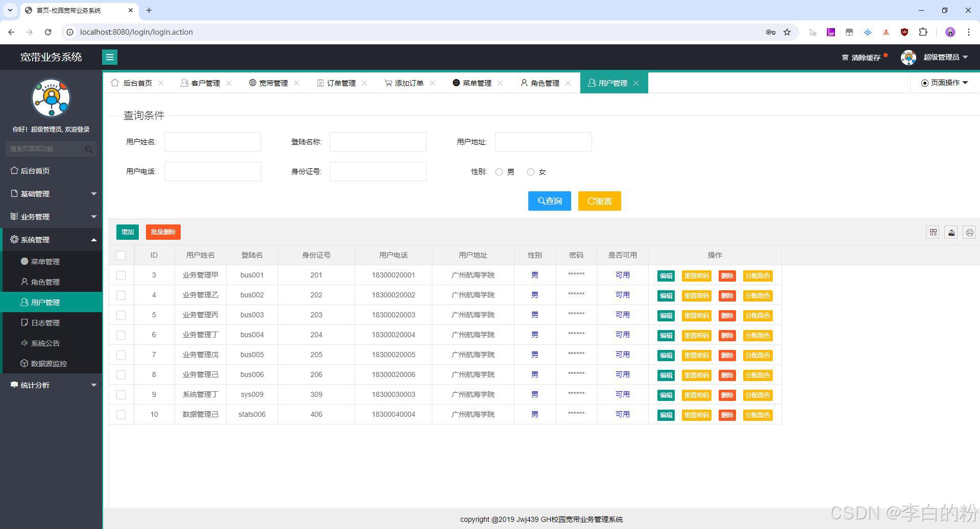Collapse 系统管理 sidebar menu

pyautogui.click(x=51, y=240)
